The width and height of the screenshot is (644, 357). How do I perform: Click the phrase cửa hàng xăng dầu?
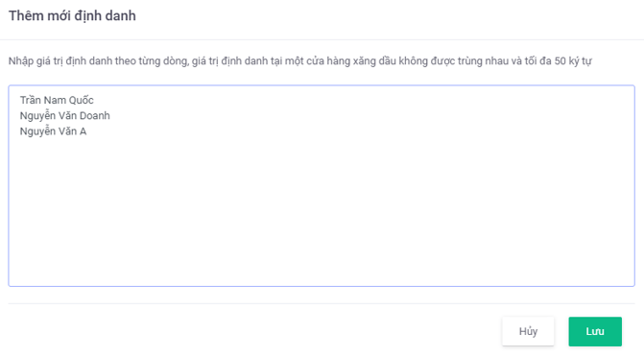(350, 61)
